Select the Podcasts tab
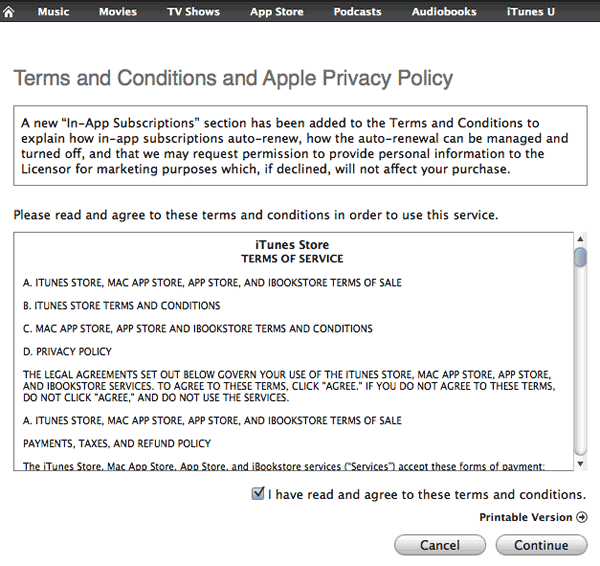 [x=357, y=12]
